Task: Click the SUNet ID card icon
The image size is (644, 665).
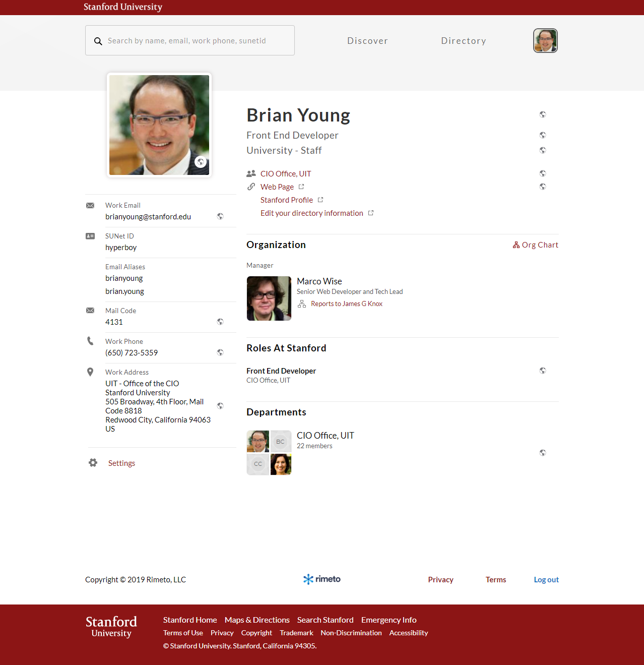Action: click(90, 236)
